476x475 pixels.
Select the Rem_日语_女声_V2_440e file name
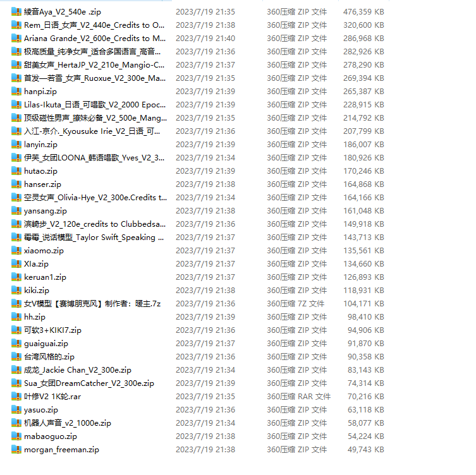coord(94,25)
